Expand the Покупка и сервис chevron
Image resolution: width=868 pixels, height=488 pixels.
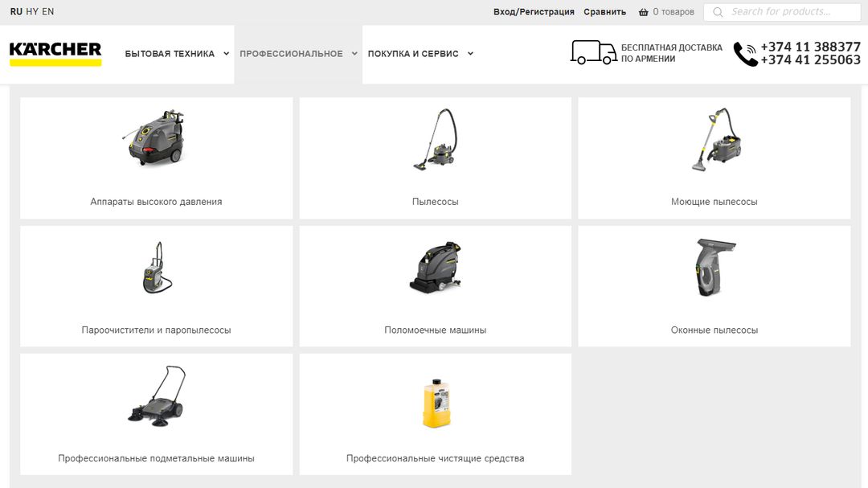pos(470,54)
